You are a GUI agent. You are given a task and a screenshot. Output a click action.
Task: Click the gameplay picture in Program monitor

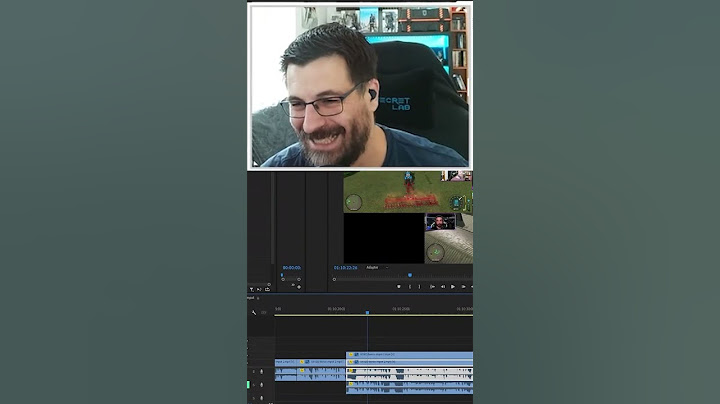408,192
